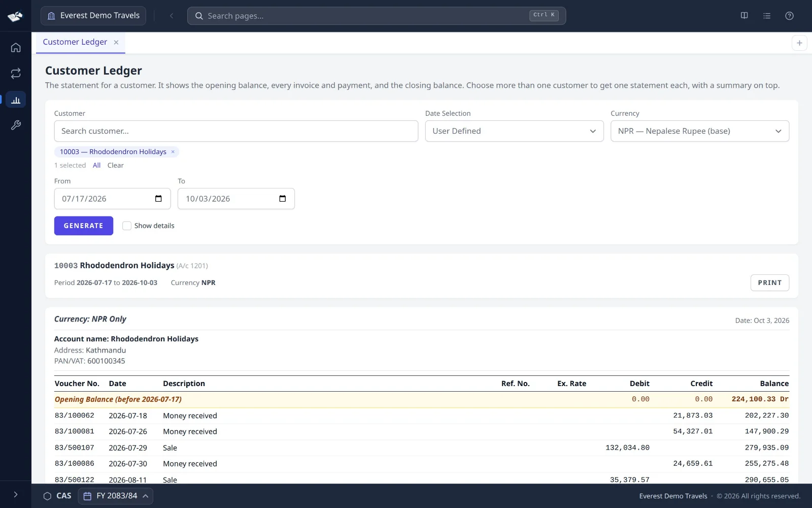Click the Everest Demo Travels company button
Image resolution: width=812 pixels, height=508 pixels.
point(93,16)
